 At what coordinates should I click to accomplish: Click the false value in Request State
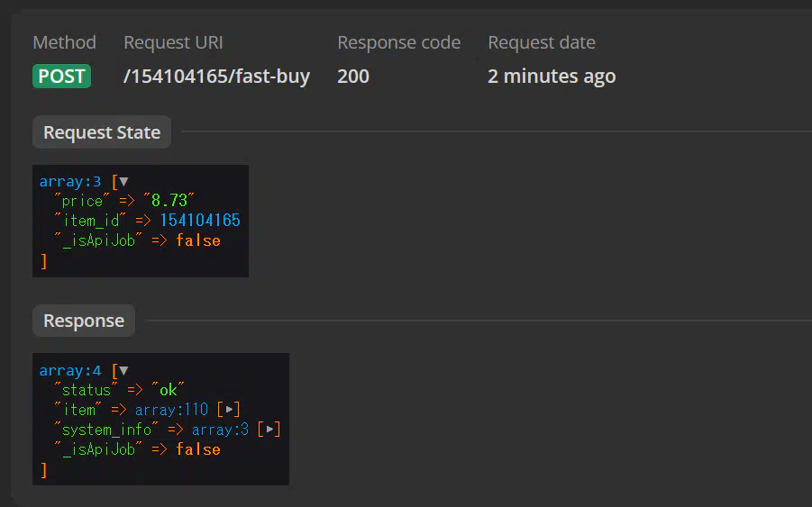tap(198, 240)
